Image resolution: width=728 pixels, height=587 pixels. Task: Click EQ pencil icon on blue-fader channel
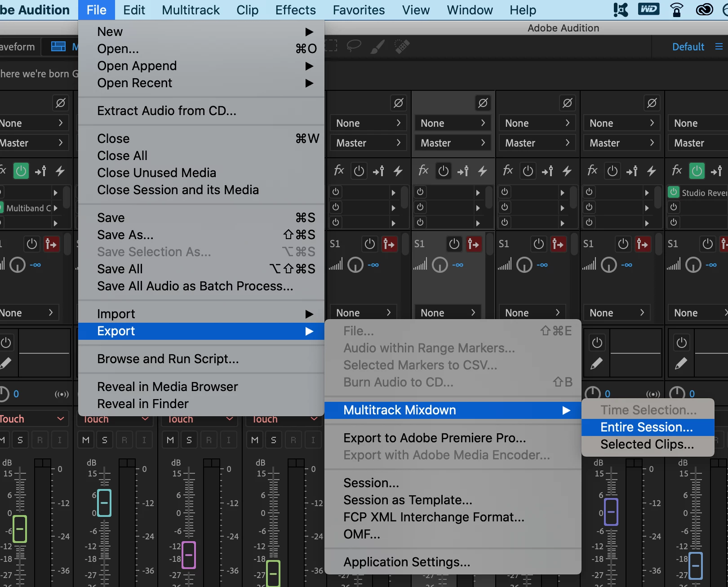click(x=681, y=363)
